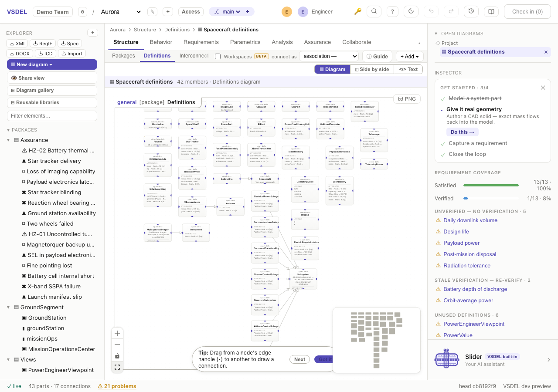Add a new project with the plus button
The image size is (558, 392).
click(167, 12)
